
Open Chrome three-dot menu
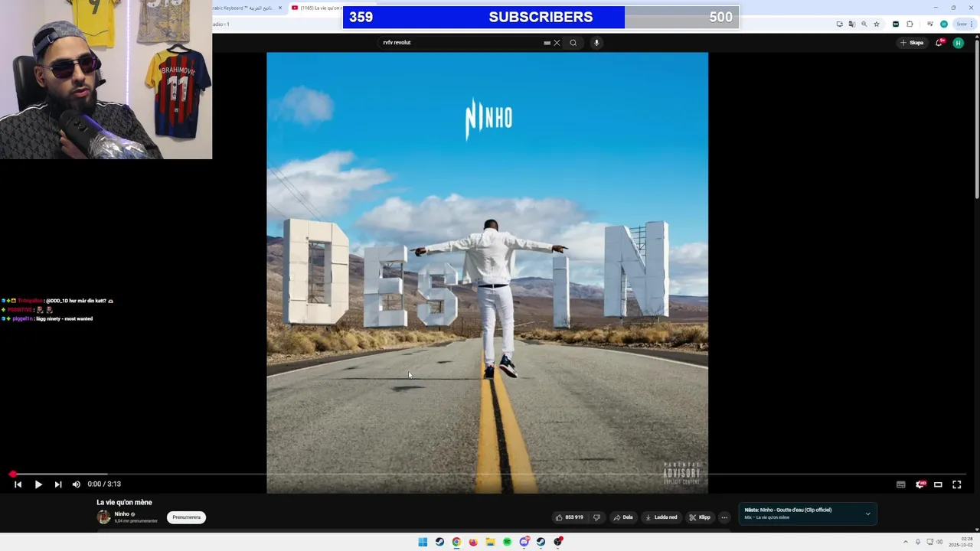[x=972, y=24]
